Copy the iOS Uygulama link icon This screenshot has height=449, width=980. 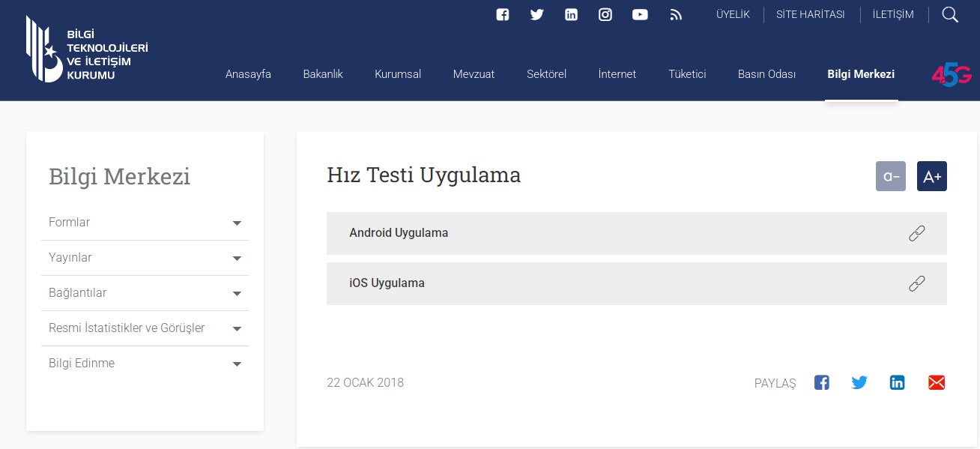pos(917,283)
